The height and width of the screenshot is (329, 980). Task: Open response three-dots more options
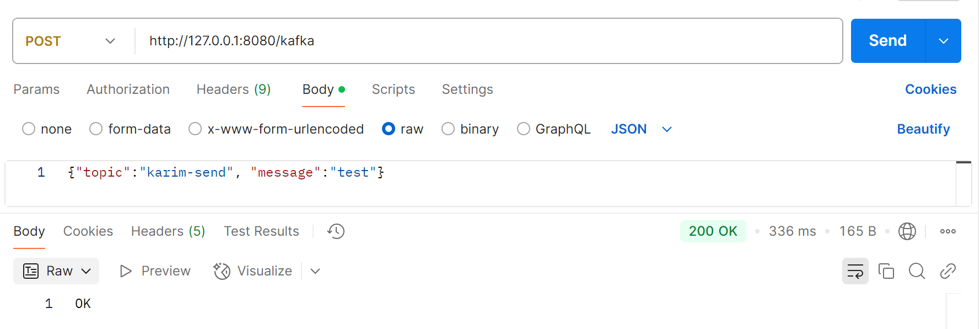947,231
